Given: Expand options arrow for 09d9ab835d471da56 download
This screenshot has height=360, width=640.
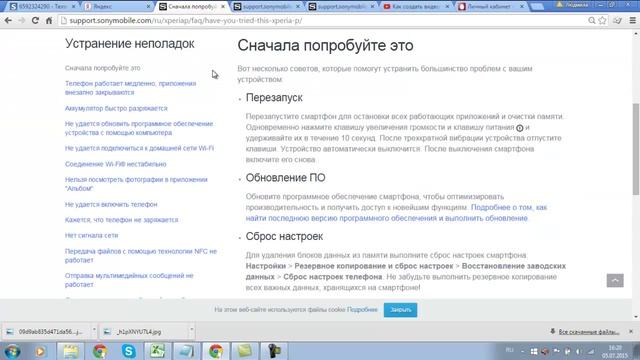Looking at the screenshot, I should click(94, 329).
